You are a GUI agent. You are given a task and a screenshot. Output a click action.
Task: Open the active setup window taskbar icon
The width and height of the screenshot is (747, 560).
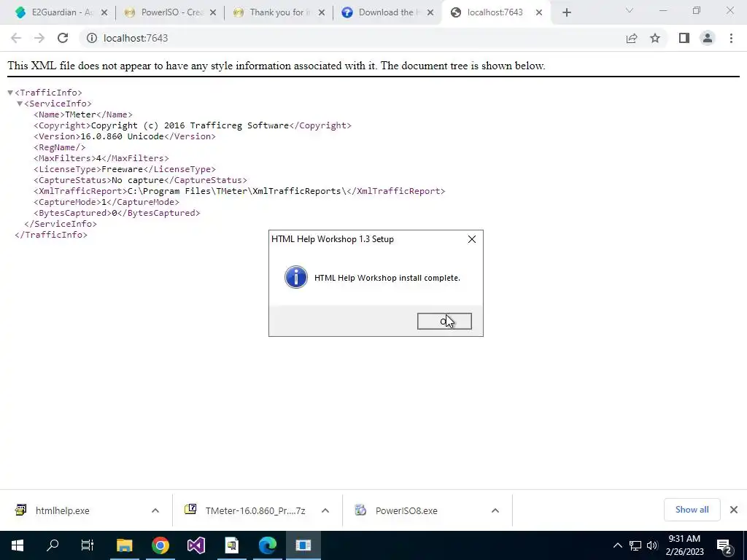point(303,545)
